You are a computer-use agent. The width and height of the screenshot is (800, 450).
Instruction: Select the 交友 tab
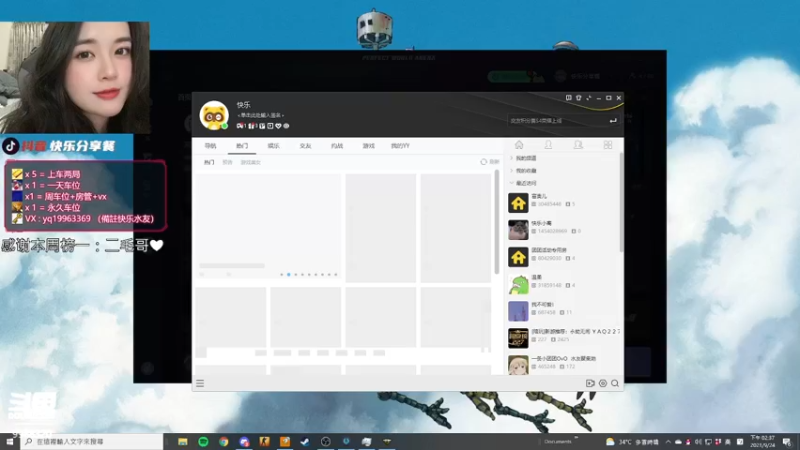click(x=305, y=146)
